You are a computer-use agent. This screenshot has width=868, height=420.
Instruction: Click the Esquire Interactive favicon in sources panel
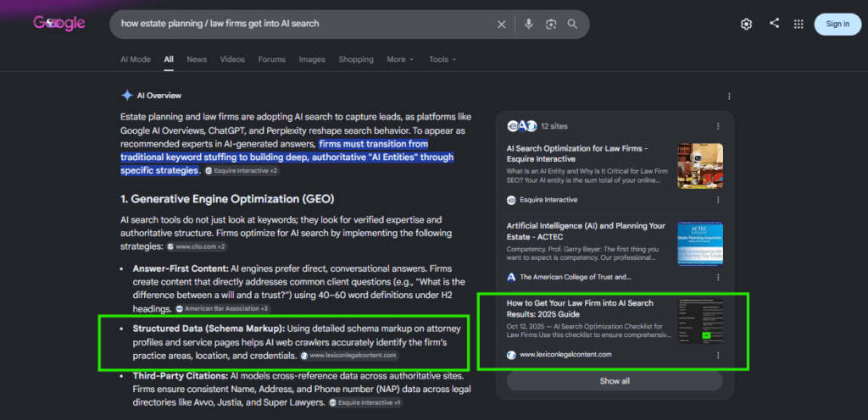(x=511, y=200)
